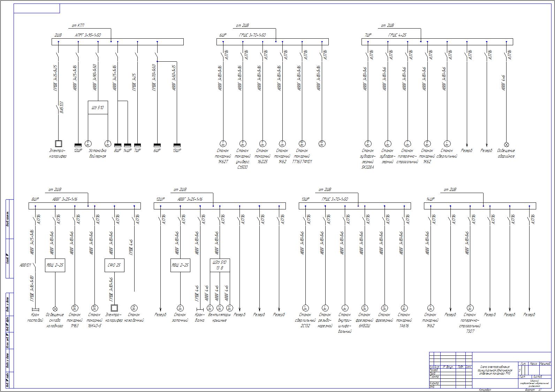The width and height of the screenshot is (555, 392).
Task: Select the "Кран мостовой" caption
Action: [x=35, y=317]
